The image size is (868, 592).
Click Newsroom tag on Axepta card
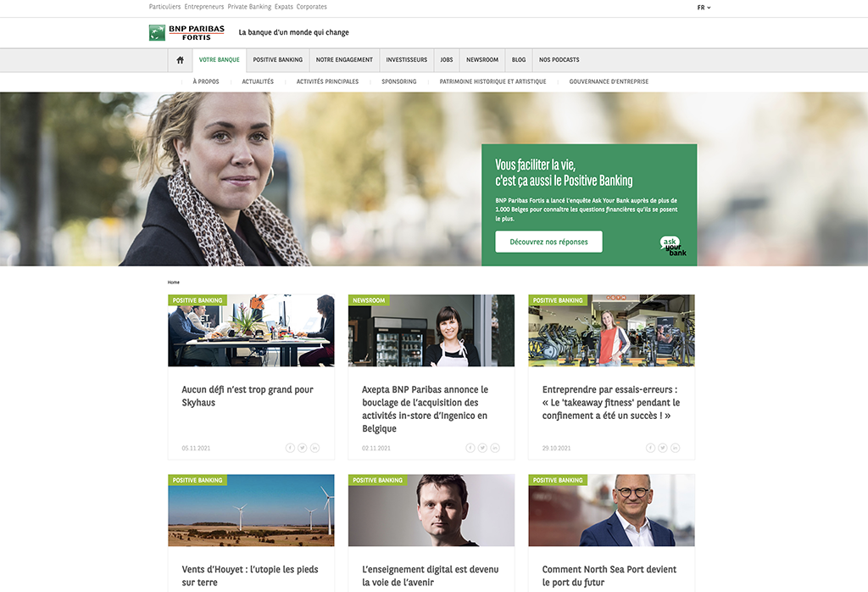369,300
